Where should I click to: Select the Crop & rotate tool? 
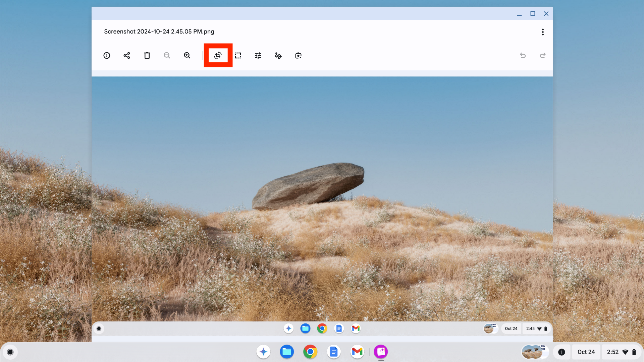coord(218,56)
